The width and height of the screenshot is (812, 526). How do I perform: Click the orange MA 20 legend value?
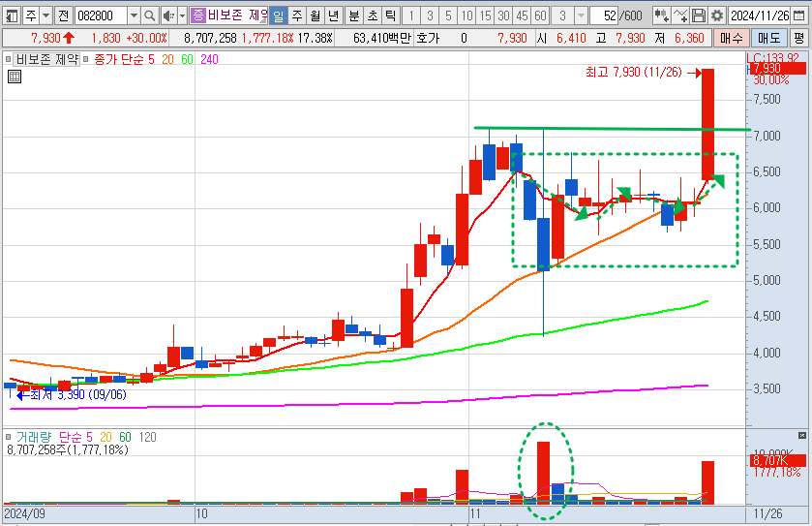[x=167, y=60]
